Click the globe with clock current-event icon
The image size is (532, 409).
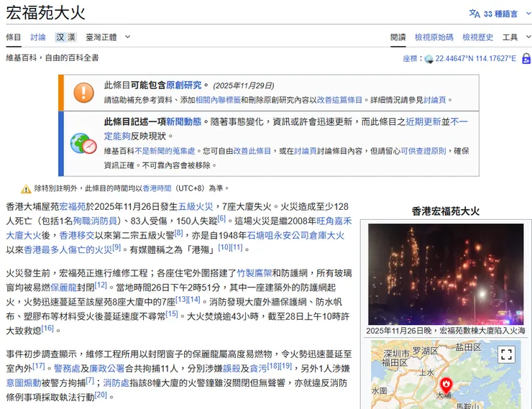point(83,144)
